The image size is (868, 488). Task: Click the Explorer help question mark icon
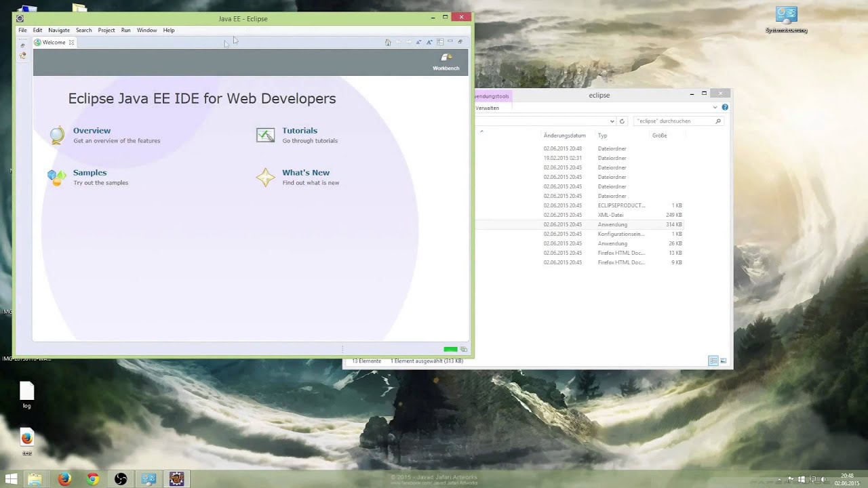coord(725,107)
